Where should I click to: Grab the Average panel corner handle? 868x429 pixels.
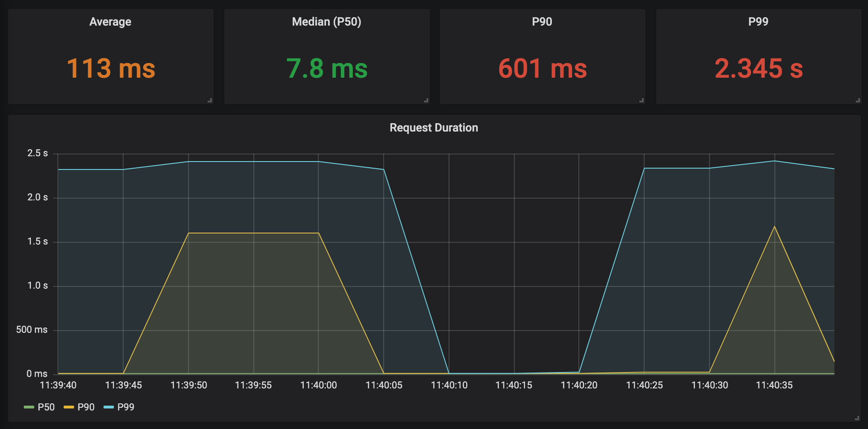pos(210,100)
